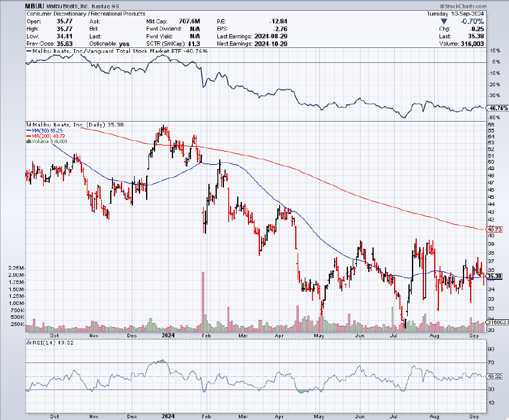Click the Optionable yes field
The image size is (509, 420).
[x=110, y=44]
